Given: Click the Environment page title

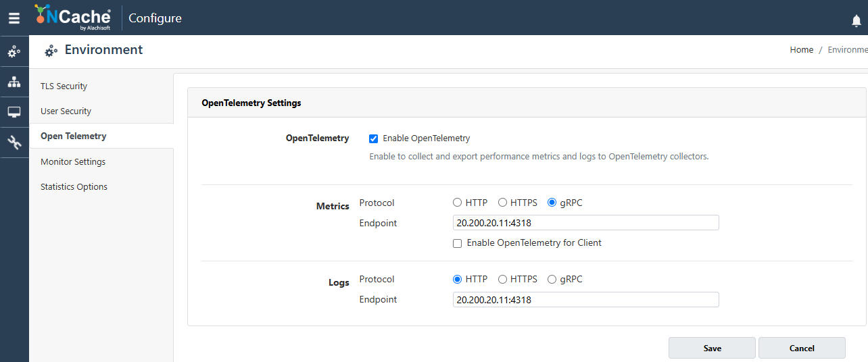Looking at the screenshot, I should coord(103,50).
